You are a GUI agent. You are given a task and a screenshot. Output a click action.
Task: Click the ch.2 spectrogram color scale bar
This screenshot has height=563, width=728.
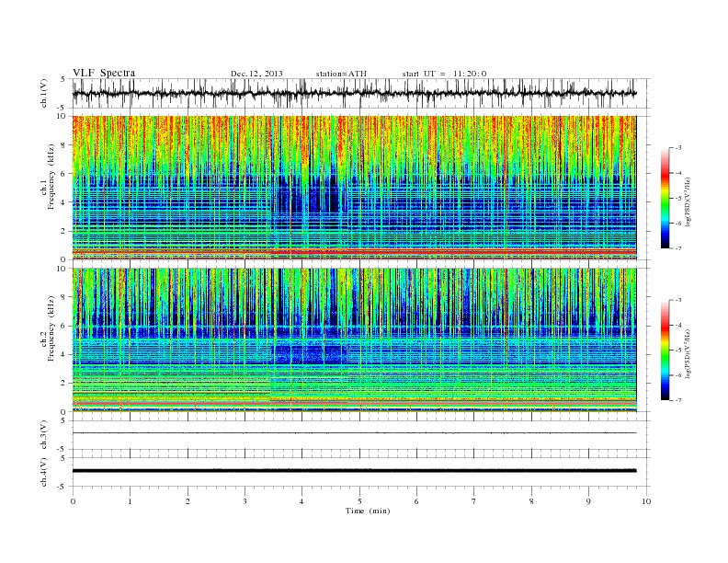(x=665, y=350)
